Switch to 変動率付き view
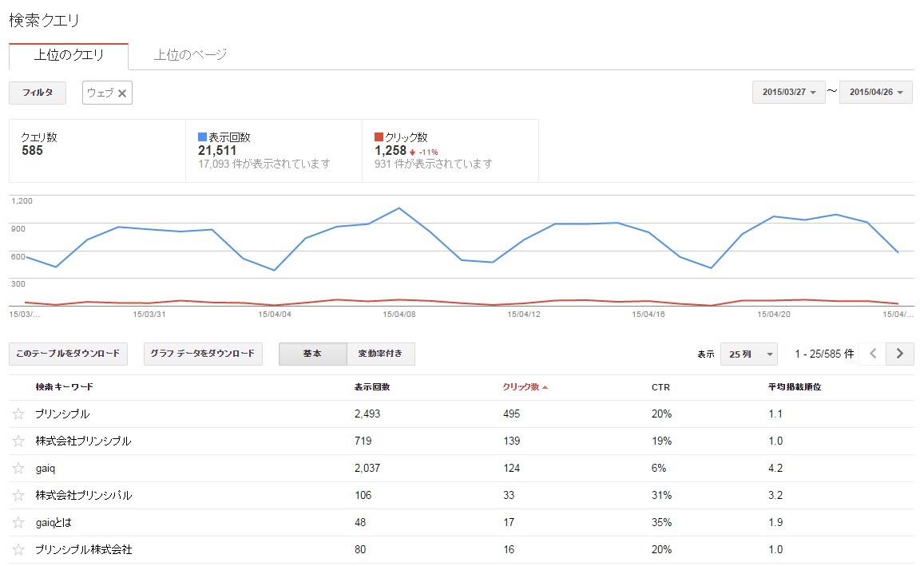924x566 pixels. pyautogui.click(x=381, y=354)
